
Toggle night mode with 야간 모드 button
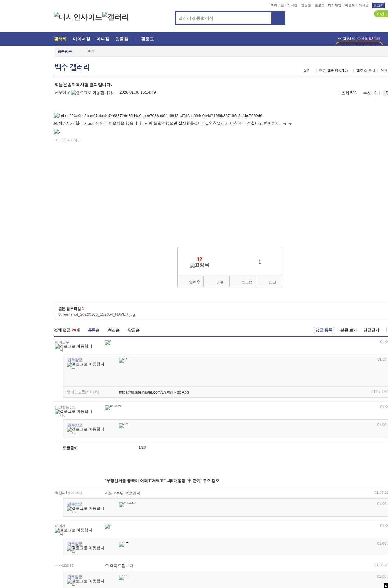[x=381, y=14]
